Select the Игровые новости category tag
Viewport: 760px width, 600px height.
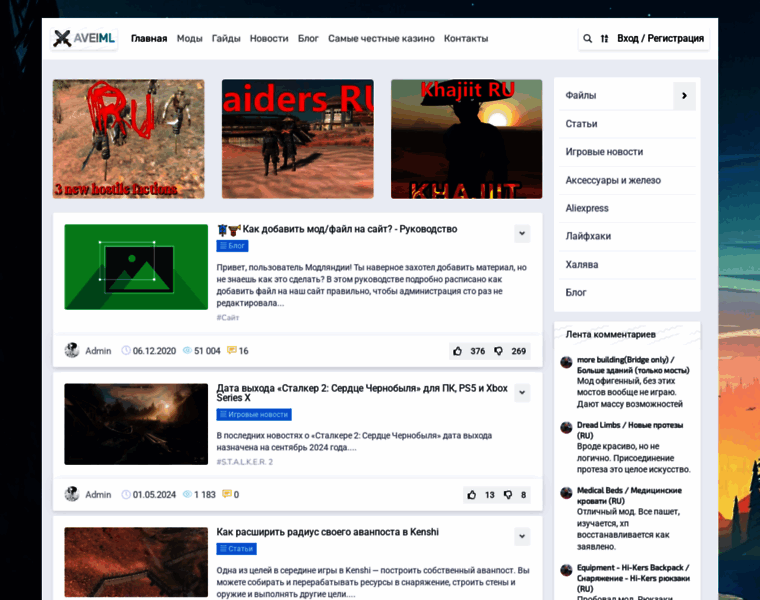(254, 414)
